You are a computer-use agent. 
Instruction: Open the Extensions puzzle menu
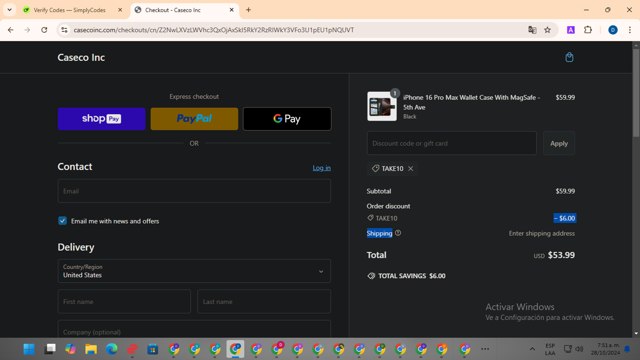[x=588, y=30]
